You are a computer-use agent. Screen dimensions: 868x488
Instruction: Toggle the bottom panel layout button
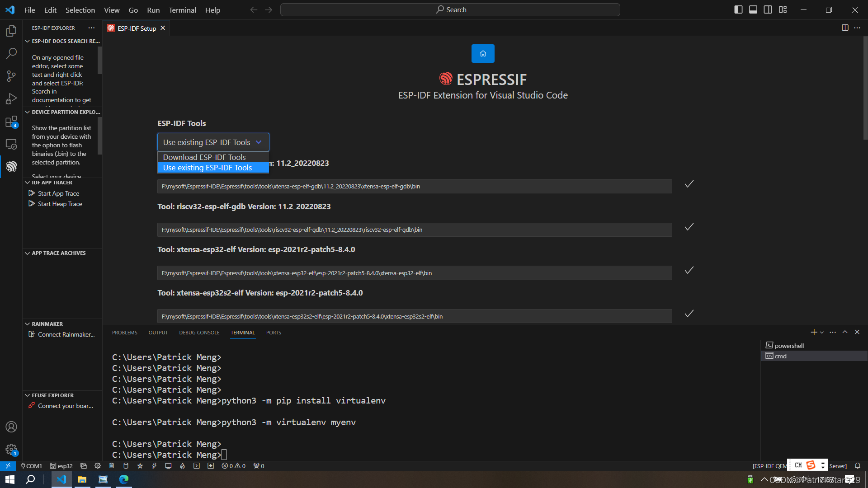coord(753,10)
